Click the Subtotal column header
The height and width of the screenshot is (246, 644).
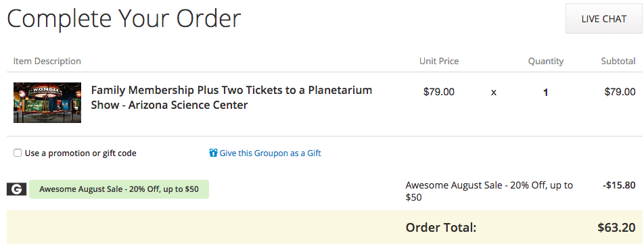click(618, 62)
